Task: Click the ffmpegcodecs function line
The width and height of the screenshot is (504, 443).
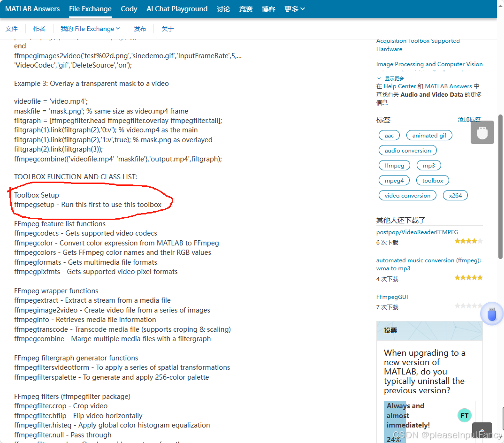Action: point(85,233)
